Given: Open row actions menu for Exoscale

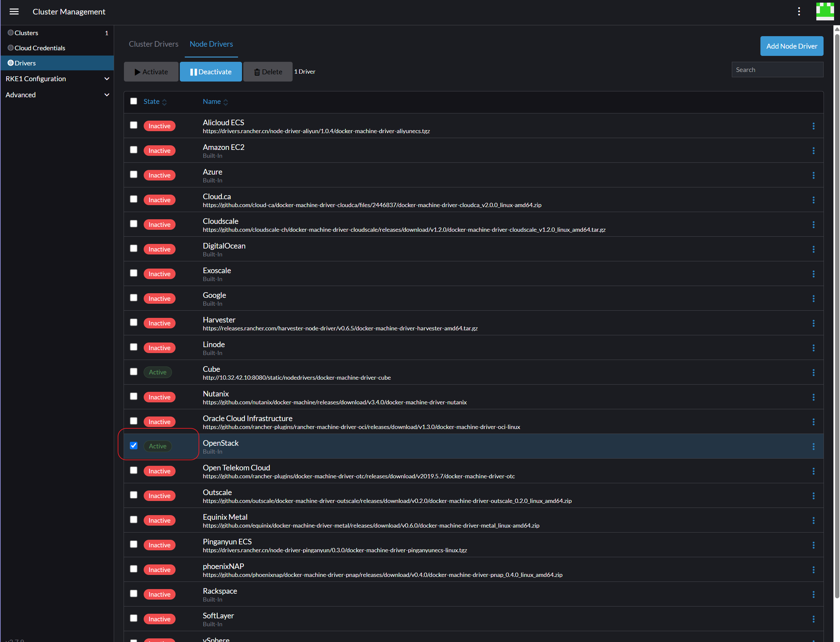Looking at the screenshot, I should [x=813, y=274].
